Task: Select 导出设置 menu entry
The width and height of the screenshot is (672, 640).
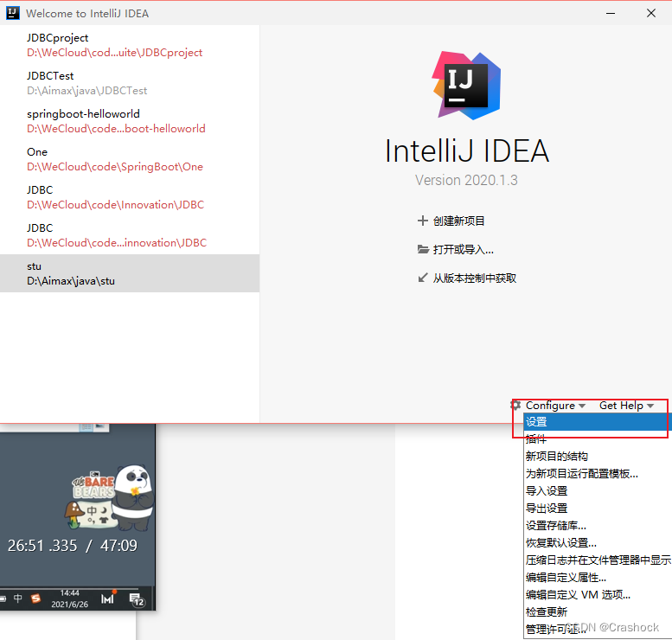Action: (x=596, y=509)
